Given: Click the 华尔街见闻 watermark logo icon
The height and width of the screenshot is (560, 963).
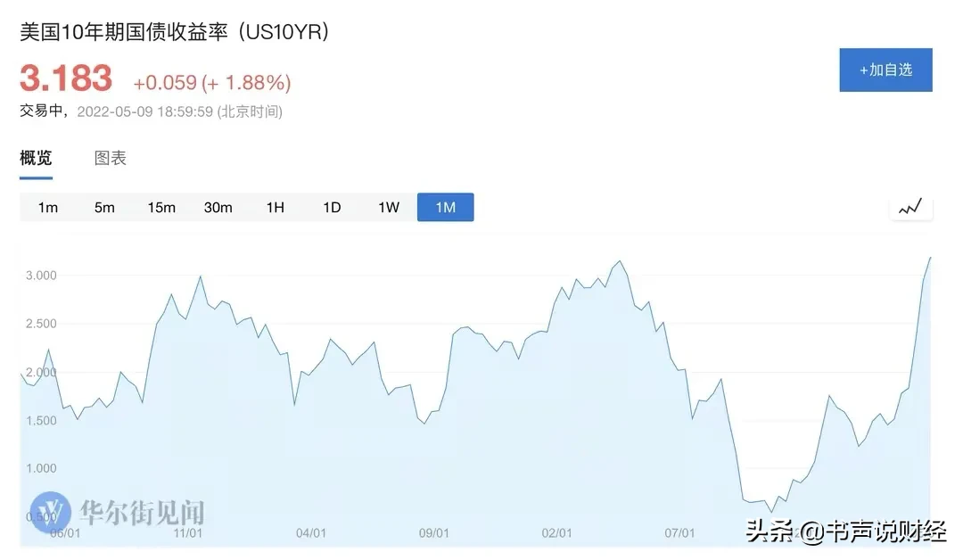Looking at the screenshot, I should tap(50, 512).
